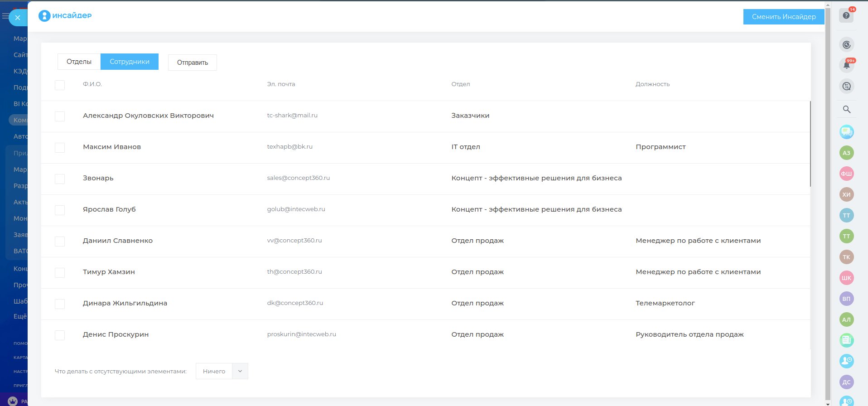This screenshot has height=406, width=868.
Task: Open chat with АЗ avatar
Action: (x=846, y=153)
